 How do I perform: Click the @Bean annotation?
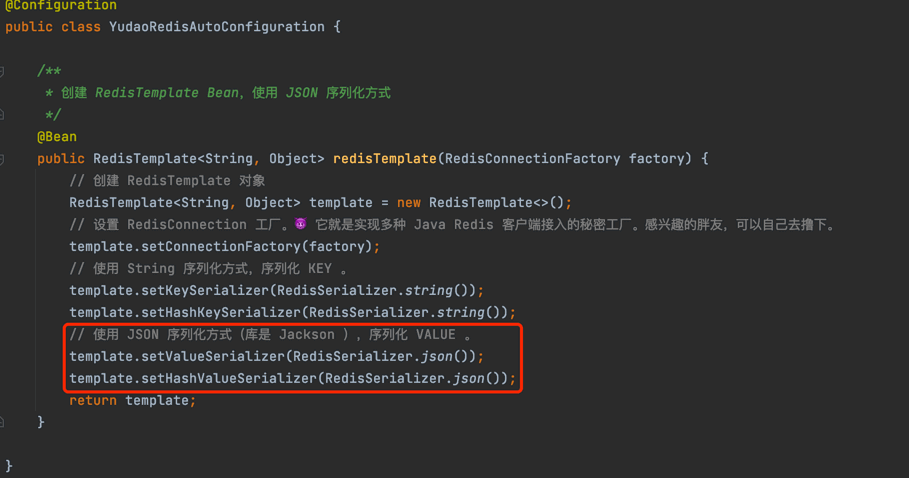(57, 137)
